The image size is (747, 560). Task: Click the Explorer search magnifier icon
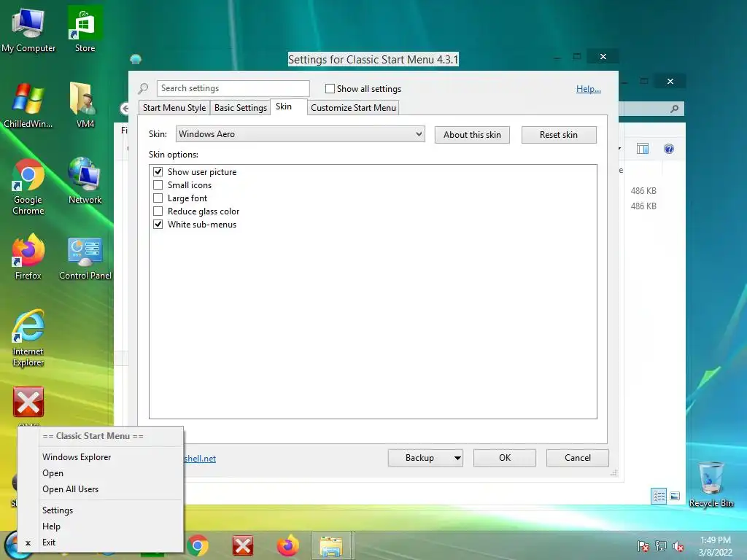click(674, 109)
